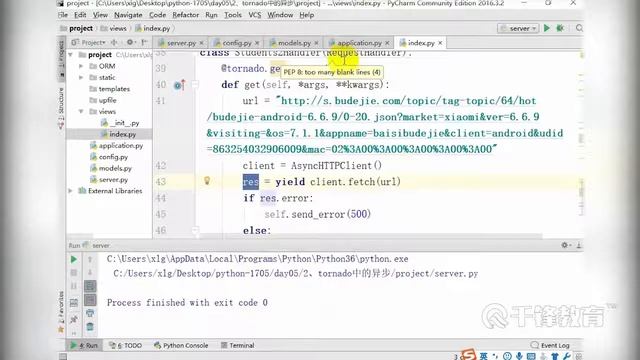Viewport: 640px width, 360px height.
Task: Click the Sogou input method S icon
Action: tap(468, 354)
